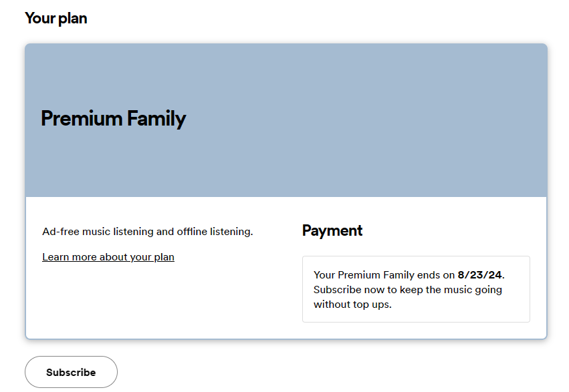Click the text 'Your Premium Family ends on'

[384, 275]
